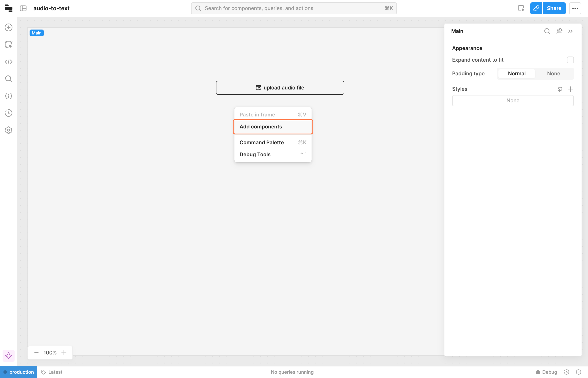Click the Share button
588x378 pixels.
554,8
